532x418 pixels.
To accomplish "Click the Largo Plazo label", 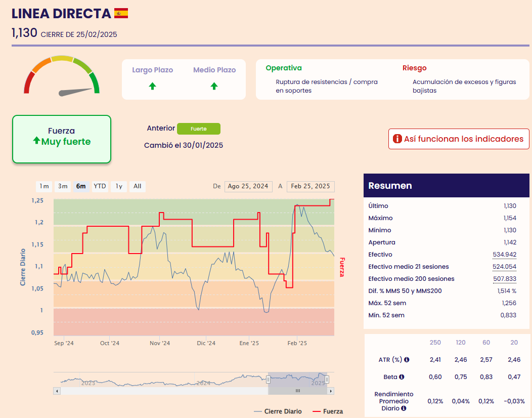I will (152, 70).
